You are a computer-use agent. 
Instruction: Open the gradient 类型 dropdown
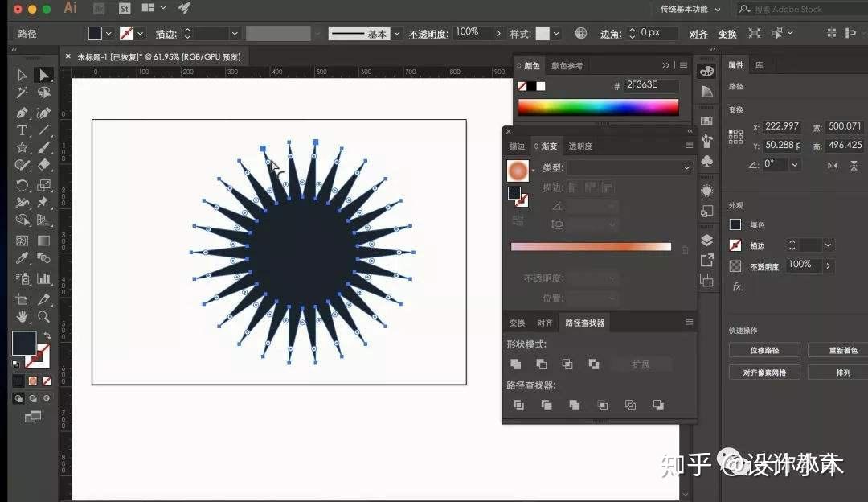(x=629, y=167)
